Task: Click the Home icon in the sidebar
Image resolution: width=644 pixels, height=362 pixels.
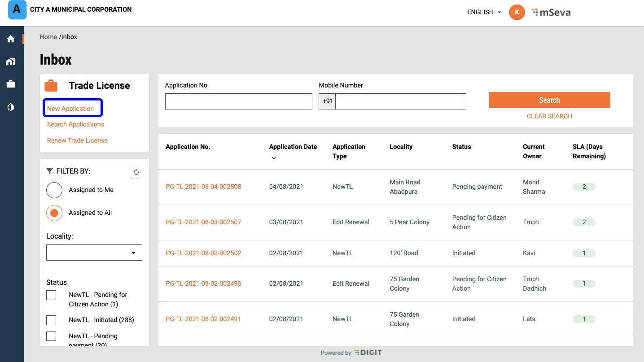Action: (x=11, y=39)
